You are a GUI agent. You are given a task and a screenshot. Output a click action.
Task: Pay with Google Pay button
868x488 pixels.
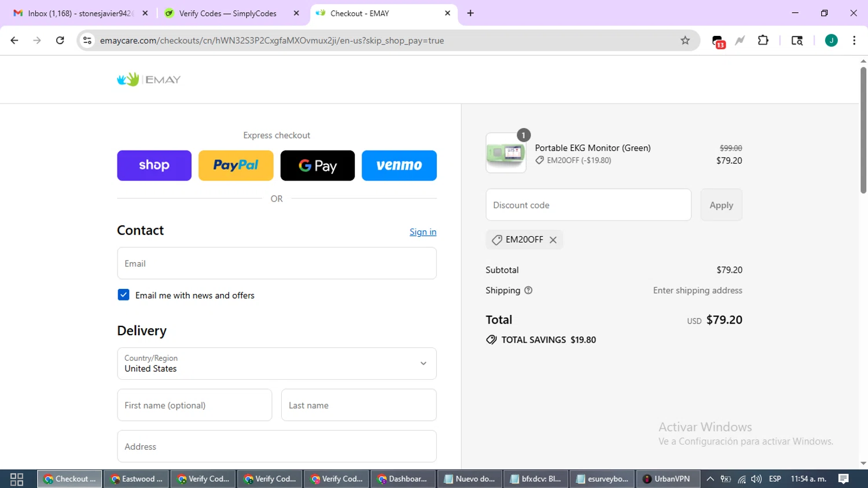[318, 166]
